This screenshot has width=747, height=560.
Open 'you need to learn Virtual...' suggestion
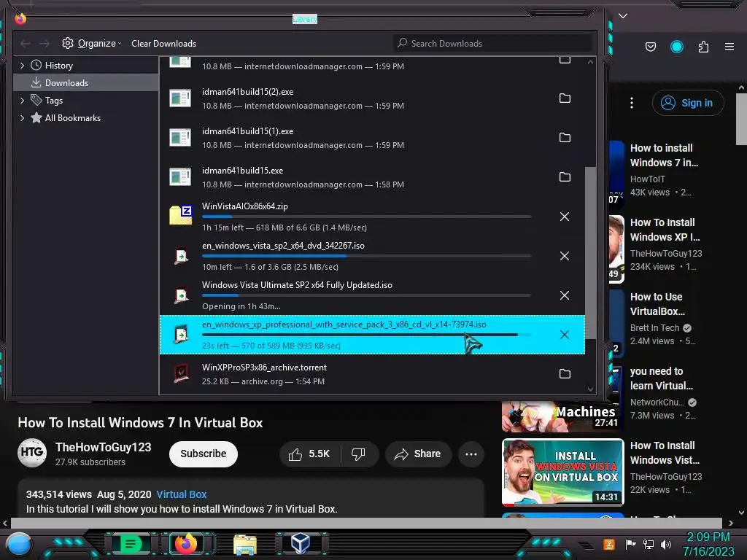point(661,378)
